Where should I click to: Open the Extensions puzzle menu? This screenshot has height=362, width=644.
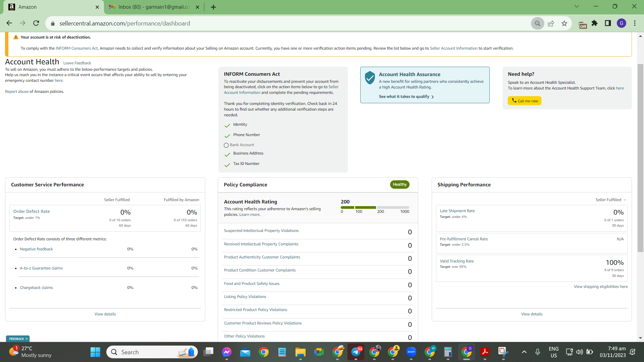(595, 23)
